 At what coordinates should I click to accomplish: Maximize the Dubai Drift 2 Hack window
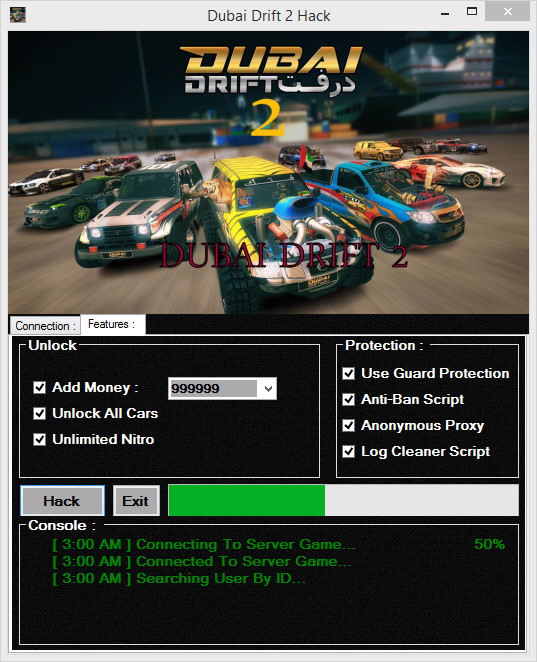(472, 12)
